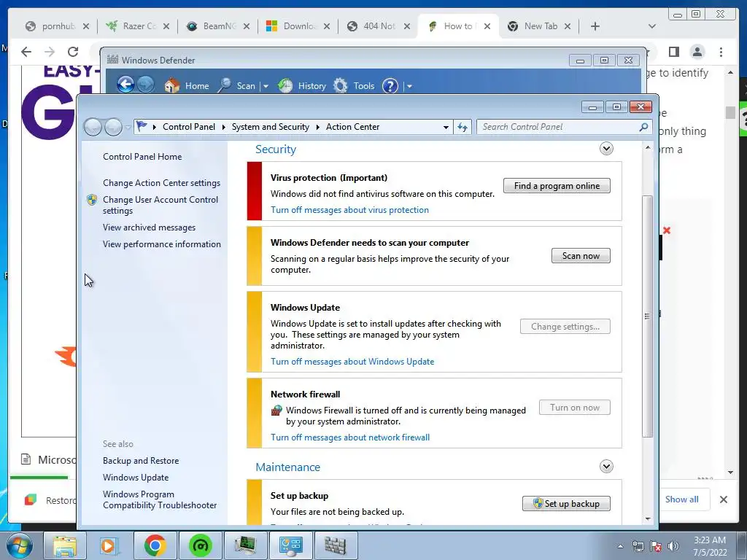Turn off messages about virus protection
747x560 pixels.
pyautogui.click(x=349, y=210)
